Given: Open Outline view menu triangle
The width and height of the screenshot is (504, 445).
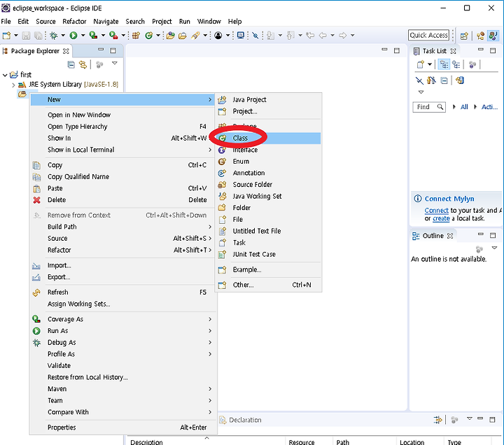Looking at the screenshot, I should pyautogui.click(x=494, y=248).
